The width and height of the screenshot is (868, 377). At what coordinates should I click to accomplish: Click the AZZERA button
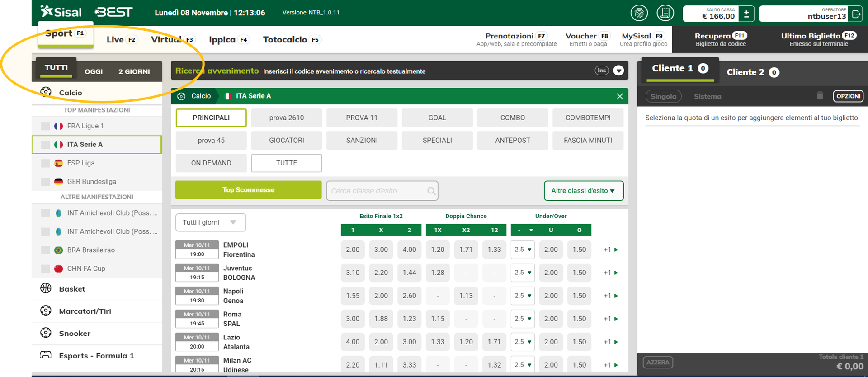658,363
